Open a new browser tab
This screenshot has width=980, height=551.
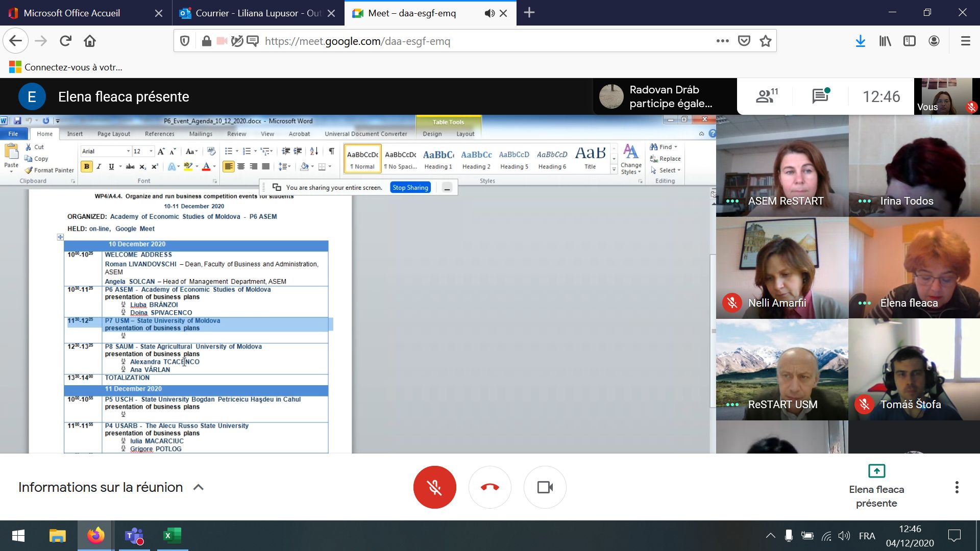click(x=529, y=13)
